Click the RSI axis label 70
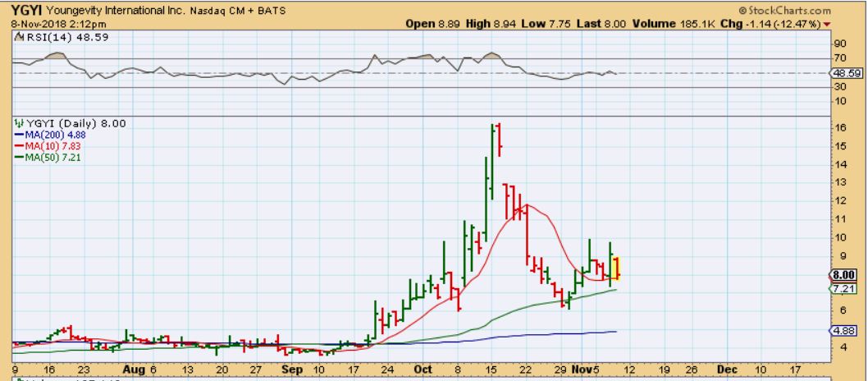Viewport: 868px width, 381px height. pos(839,58)
